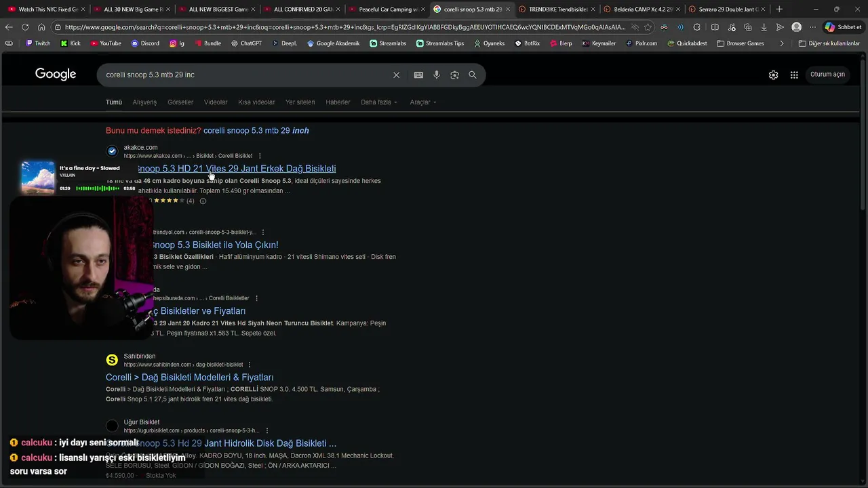868x488 pixels.
Task: Expand the Daha fazla search filter dropdown
Action: pos(379,102)
